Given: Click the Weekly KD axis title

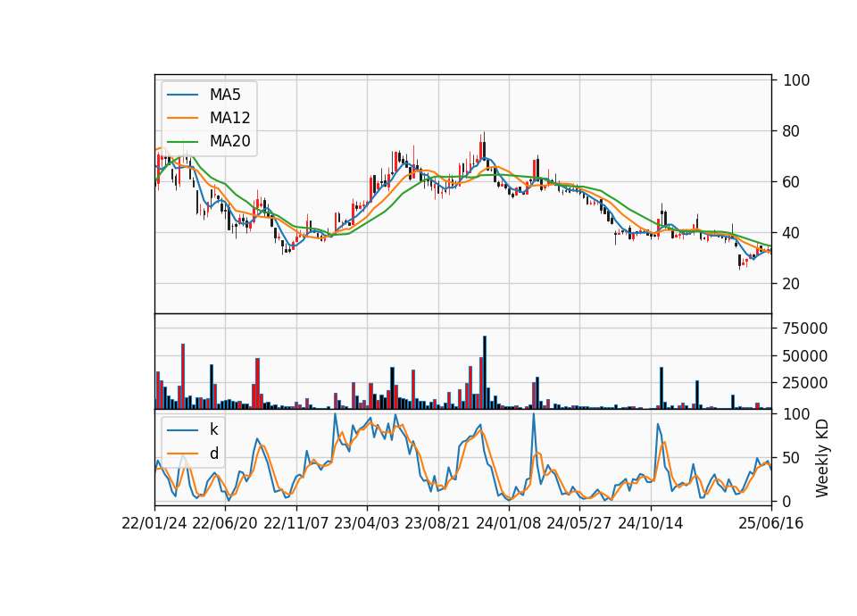Looking at the screenshot, I should tap(822, 458).
